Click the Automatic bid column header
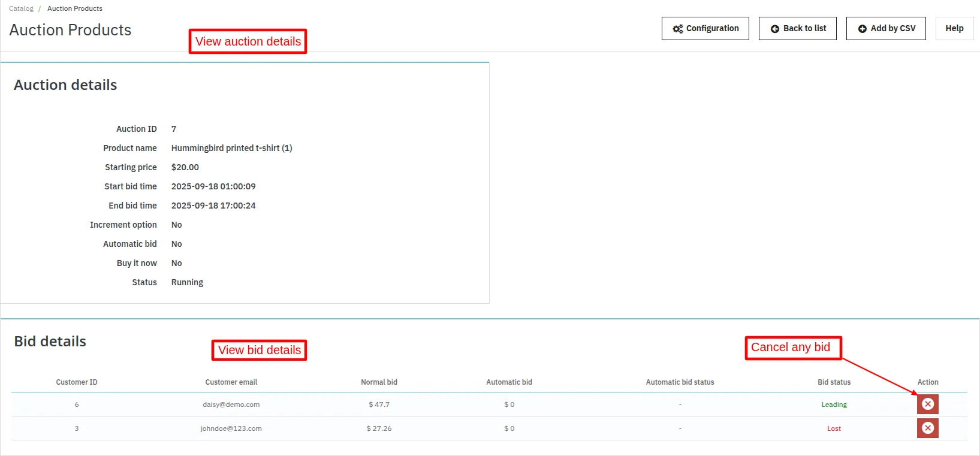 509,382
